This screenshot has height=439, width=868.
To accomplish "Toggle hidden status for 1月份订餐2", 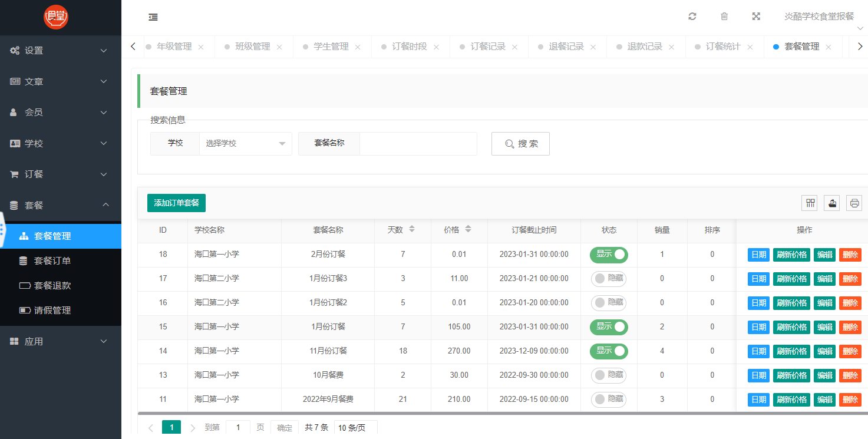I will [x=609, y=303].
